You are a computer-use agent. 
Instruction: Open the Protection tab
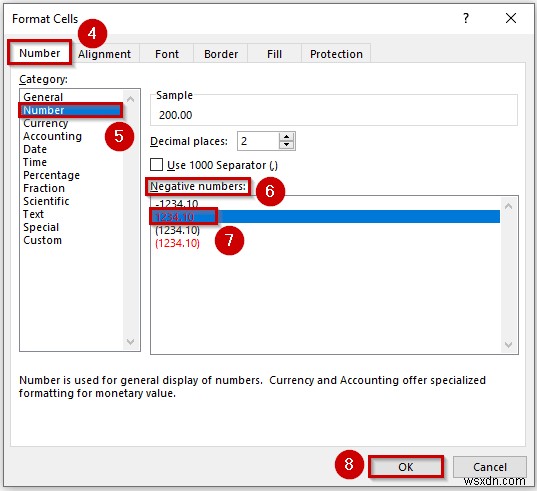pyautogui.click(x=336, y=54)
